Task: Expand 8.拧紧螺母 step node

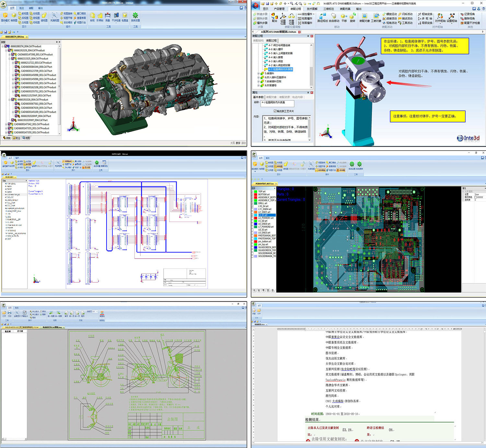Action: tap(259, 85)
